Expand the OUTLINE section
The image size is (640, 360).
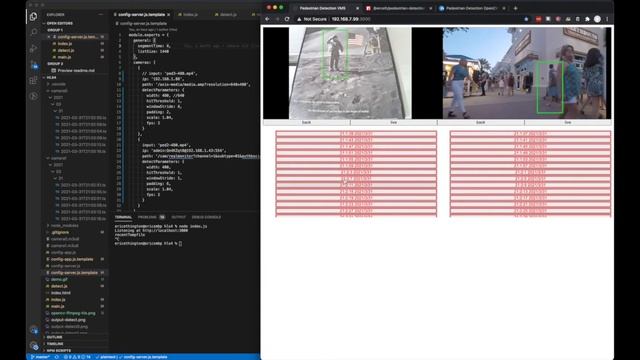(x=54, y=337)
